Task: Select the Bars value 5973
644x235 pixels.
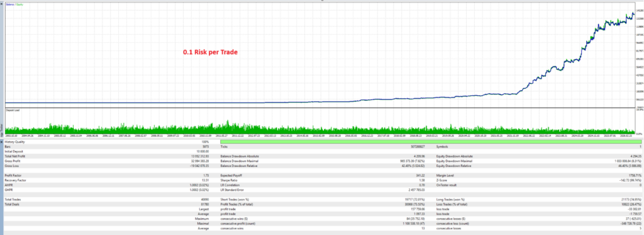Action: tap(206, 147)
